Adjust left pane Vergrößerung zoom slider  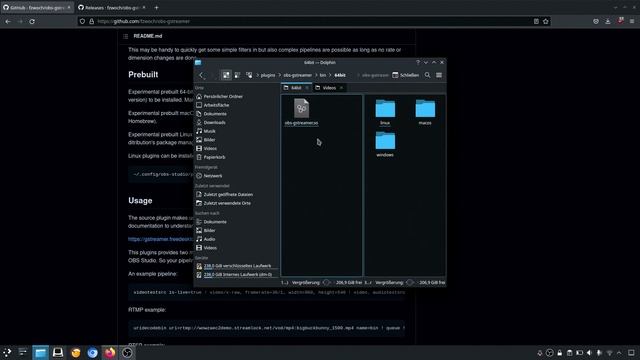tap(327, 282)
